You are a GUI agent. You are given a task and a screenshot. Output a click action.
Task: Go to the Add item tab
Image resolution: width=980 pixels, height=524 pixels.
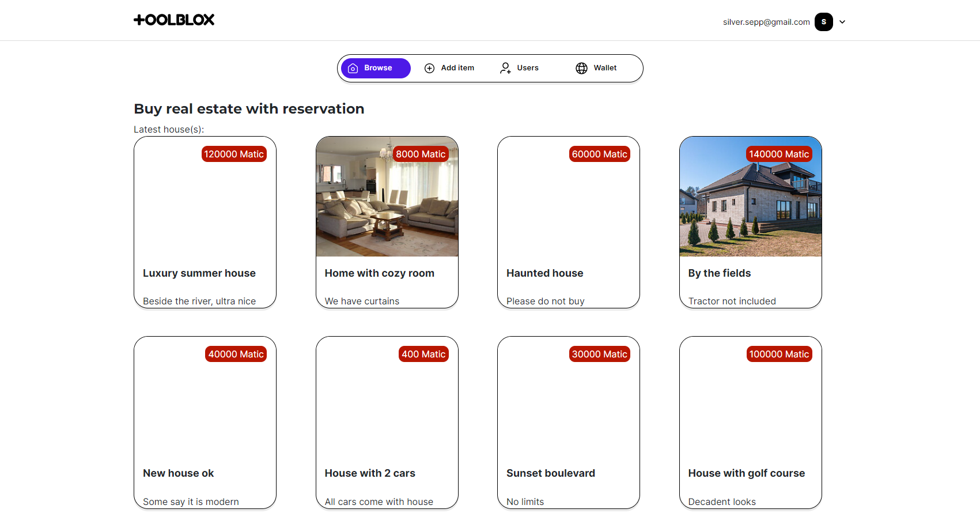(450, 68)
